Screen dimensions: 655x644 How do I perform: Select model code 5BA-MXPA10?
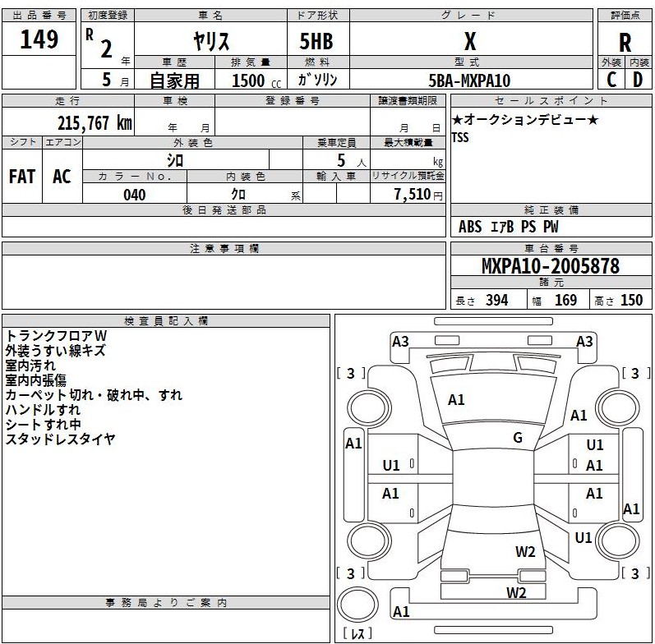tap(469, 80)
